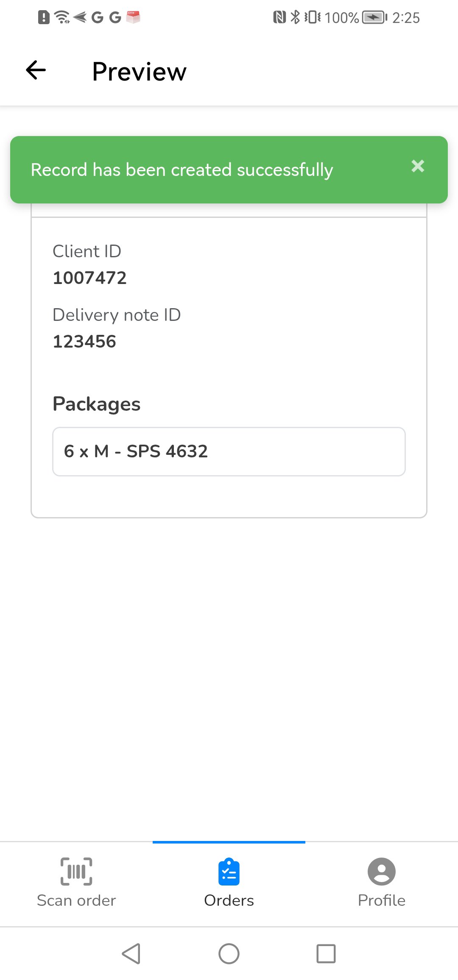Select the 6 x M - SPS 4632 package

click(x=229, y=451)
